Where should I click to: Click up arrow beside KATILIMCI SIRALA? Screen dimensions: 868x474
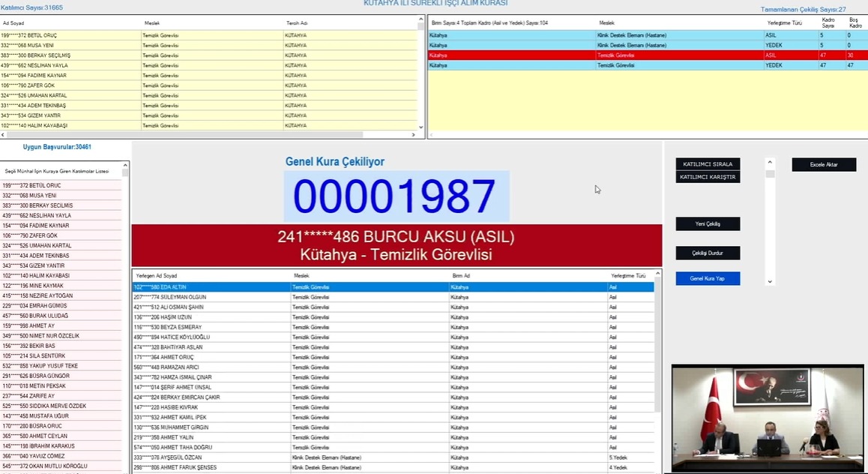click(x=769, y=162)
